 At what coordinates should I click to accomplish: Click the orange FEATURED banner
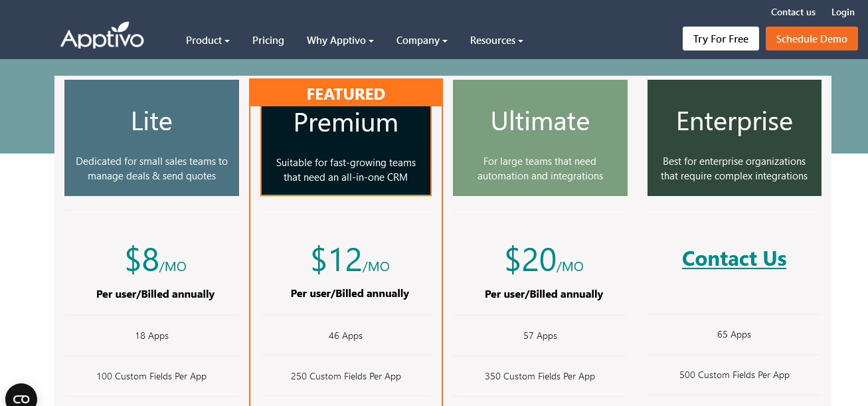346,94
